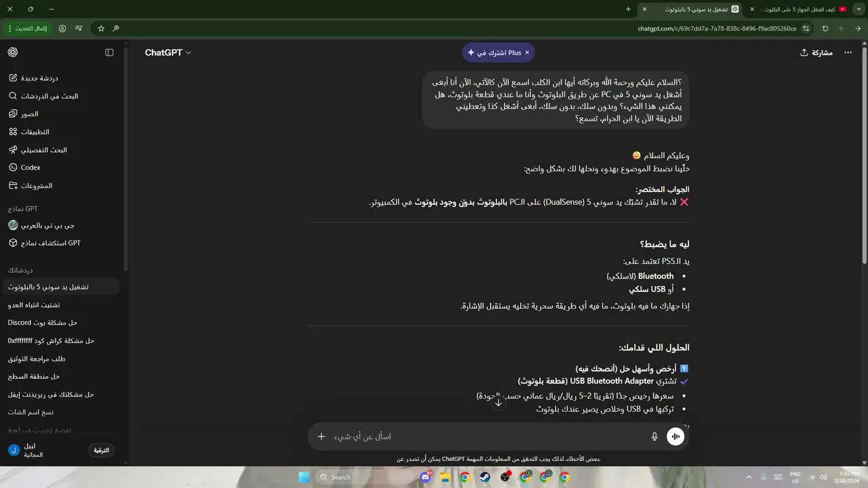Click the ENG US language indicator
The height and width of the screenshot is (488, 868).
pos(795,477)
